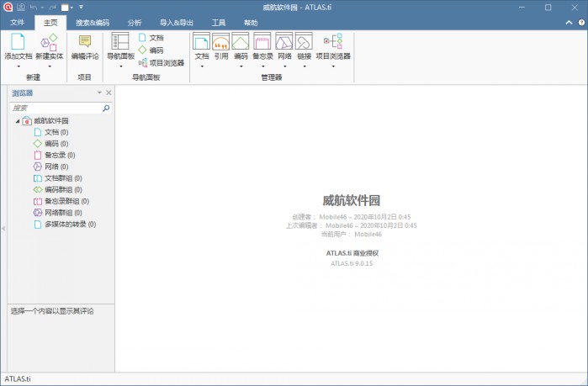
Task: Click the ATLAS.ti logo icon in title bar
Action: [x=8, y=7]
